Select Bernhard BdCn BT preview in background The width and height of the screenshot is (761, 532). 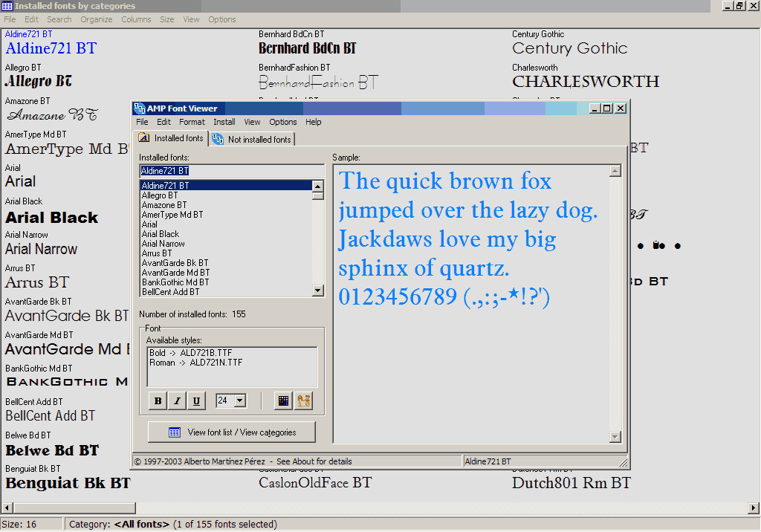pos(307,48)
